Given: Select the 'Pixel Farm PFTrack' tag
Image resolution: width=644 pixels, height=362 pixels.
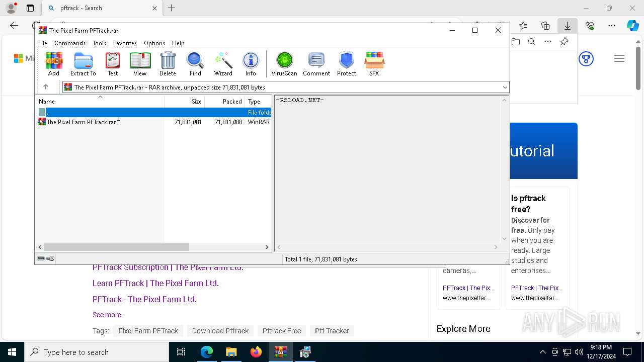Looking at the screenshot, I should 148,331.
